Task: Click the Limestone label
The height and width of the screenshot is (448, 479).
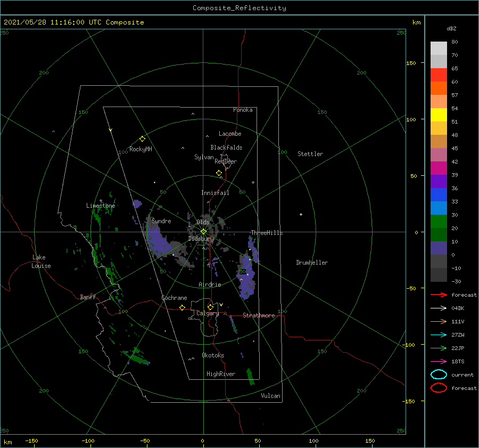Action: (101, 206)
